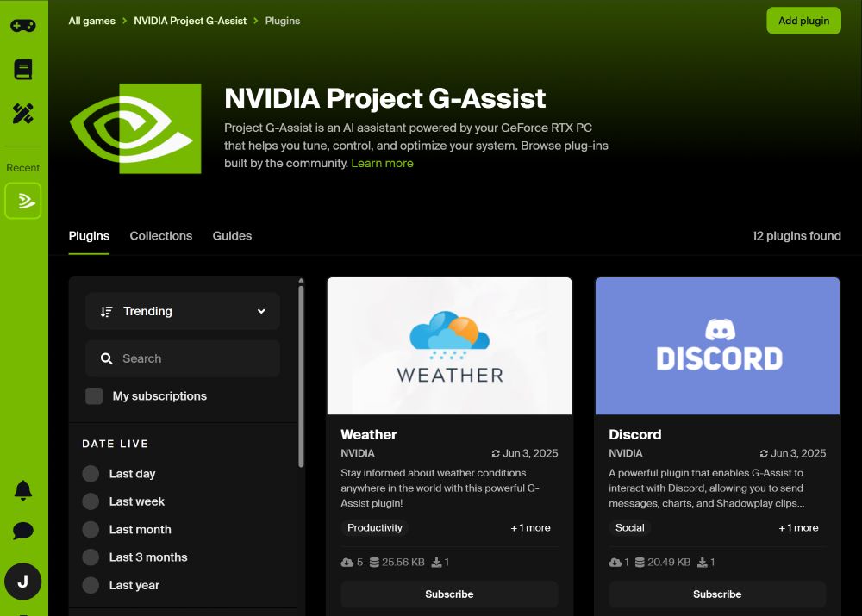Viewport: 862px width, 616px height.
Task: Select Last month date filter
Action: pos(91,530)
